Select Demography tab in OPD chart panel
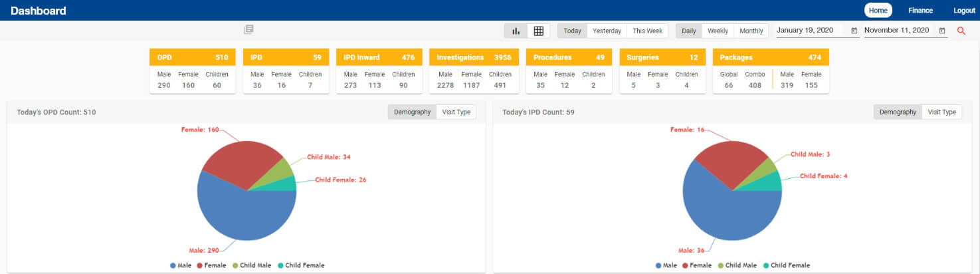 [412, 112]
